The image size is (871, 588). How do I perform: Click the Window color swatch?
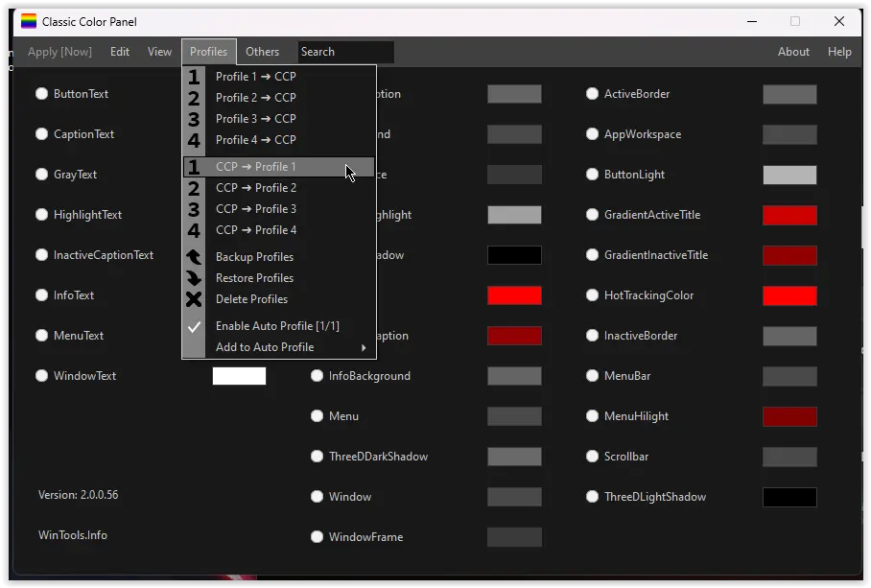(514, 496)
